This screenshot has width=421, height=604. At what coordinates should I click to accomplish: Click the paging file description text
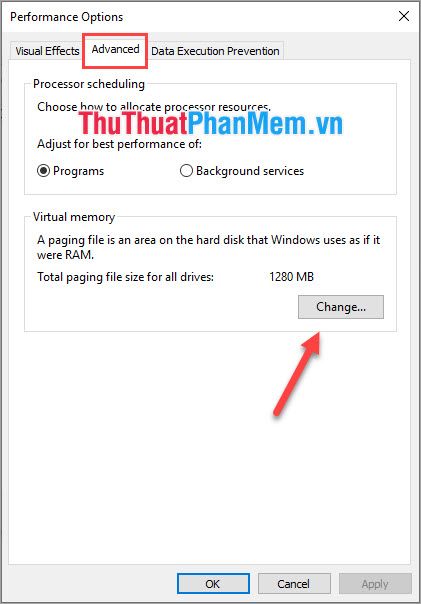208,247
